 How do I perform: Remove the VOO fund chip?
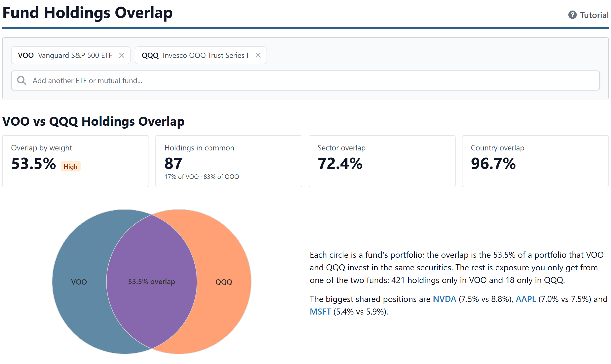tap(122, 55)
